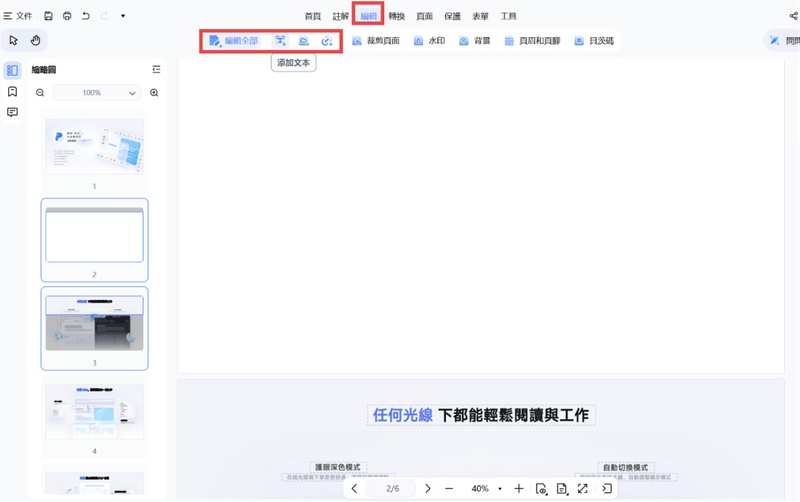800x502 pixels.
Task: Open the 40% zoom level dropdown
Action: coord(486,488)
